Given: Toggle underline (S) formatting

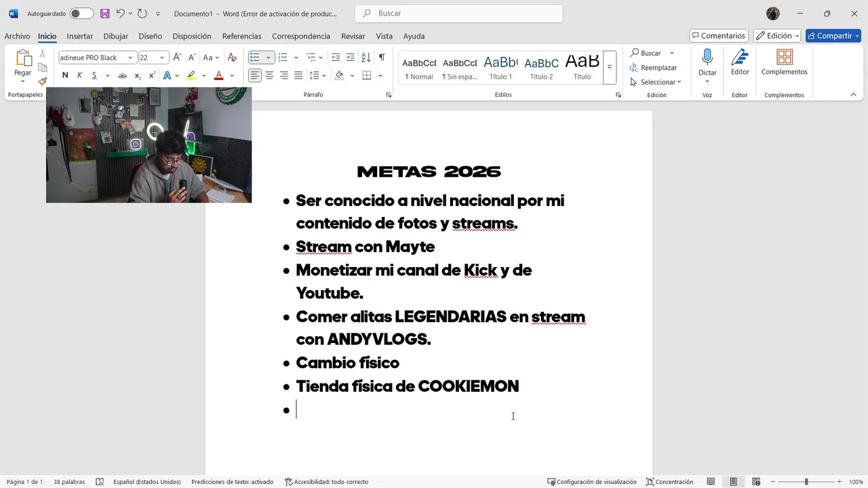Looking at the screenshot, I should click(x=94, y=76).
